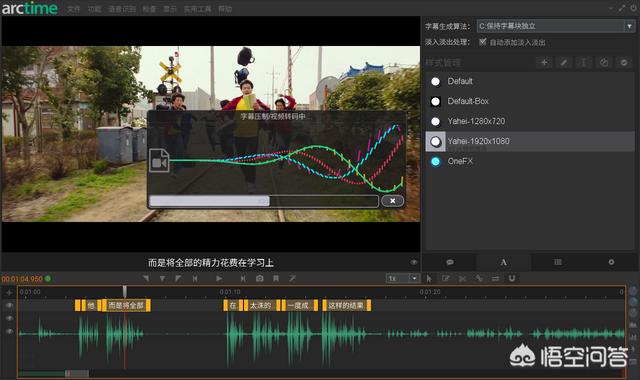Toggle waveform track eye icon

coord(9,331)
